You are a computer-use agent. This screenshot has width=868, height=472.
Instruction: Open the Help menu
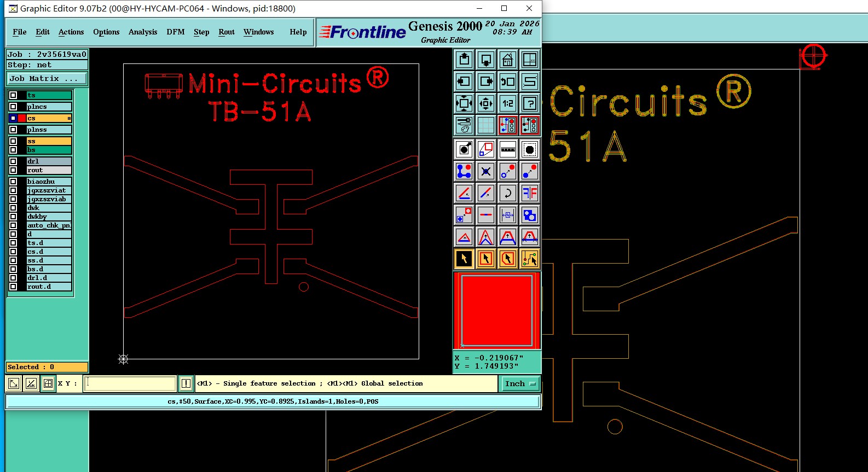pos(298,32)
